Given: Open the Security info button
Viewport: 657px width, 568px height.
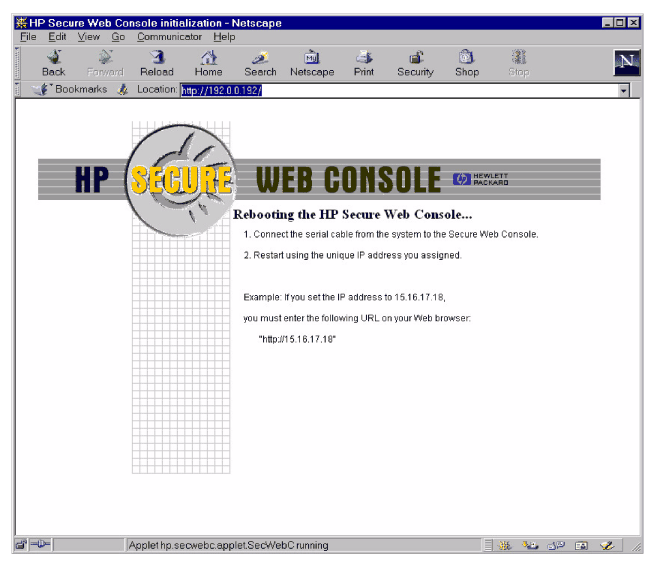Looking at the screenshot, I should (415, 63).
